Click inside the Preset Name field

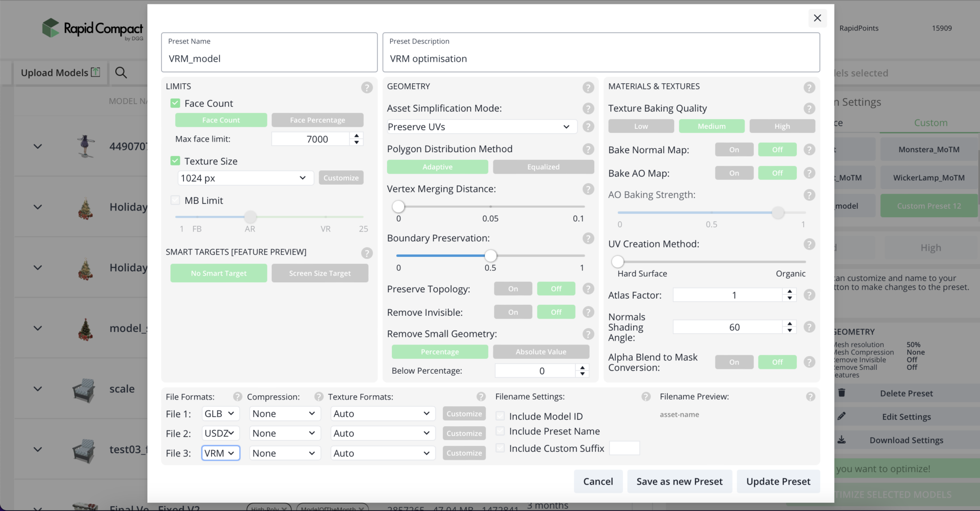(x=268, y=58)
